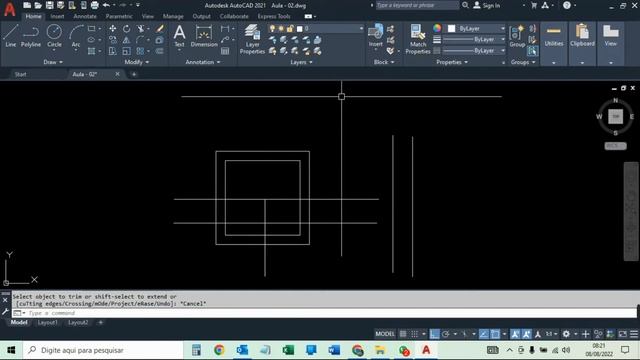Image resolution: width=640 pixels, height=360 pixels.
Task: Toggle group selection on/off in Groups panel
Action: 532,51
